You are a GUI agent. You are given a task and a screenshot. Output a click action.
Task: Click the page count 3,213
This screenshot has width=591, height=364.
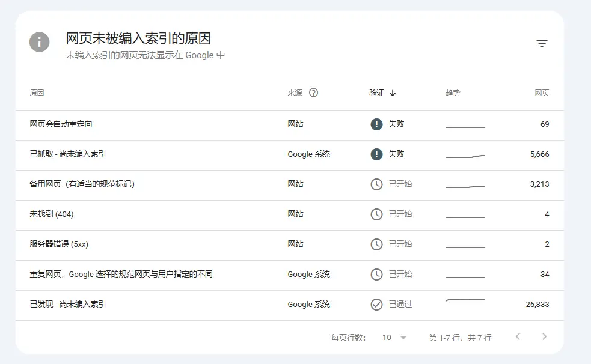(539, 184)
